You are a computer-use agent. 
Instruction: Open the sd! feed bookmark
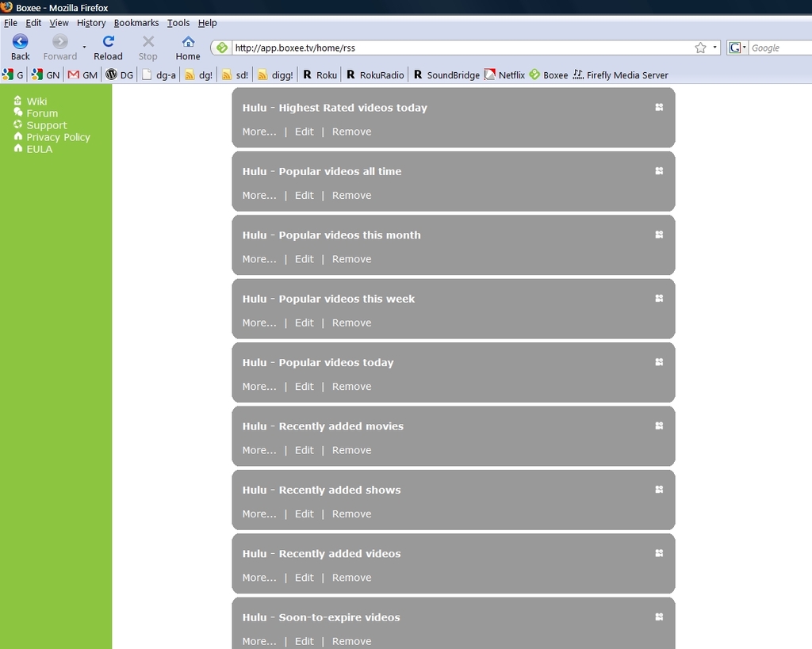pos(235,75)
